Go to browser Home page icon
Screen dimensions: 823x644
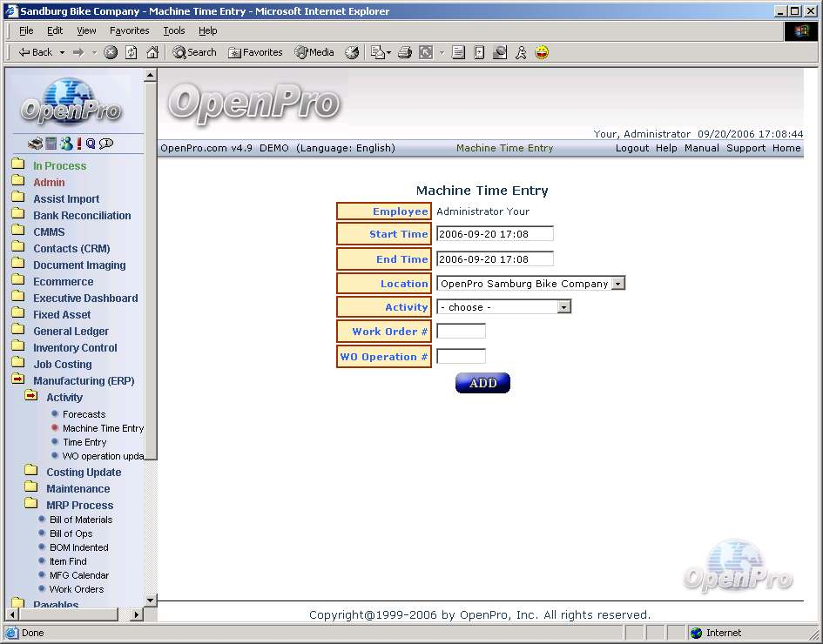[x=152, y=52]
